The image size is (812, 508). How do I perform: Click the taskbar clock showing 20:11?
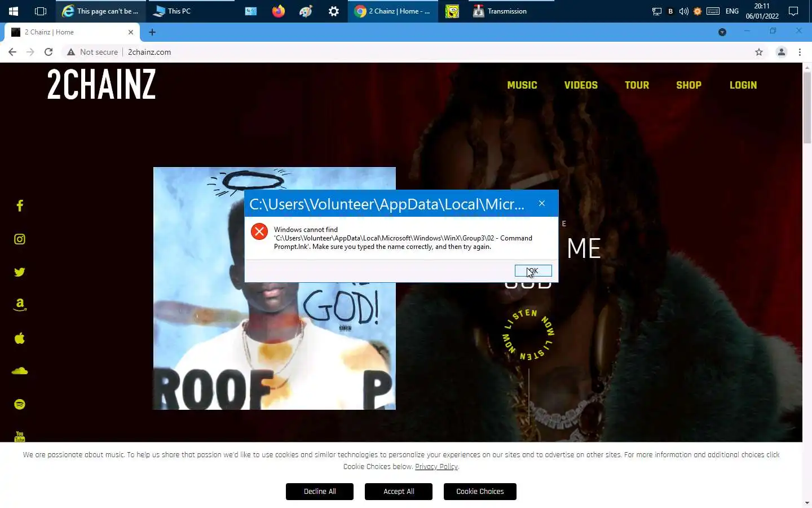pos(762,11)
